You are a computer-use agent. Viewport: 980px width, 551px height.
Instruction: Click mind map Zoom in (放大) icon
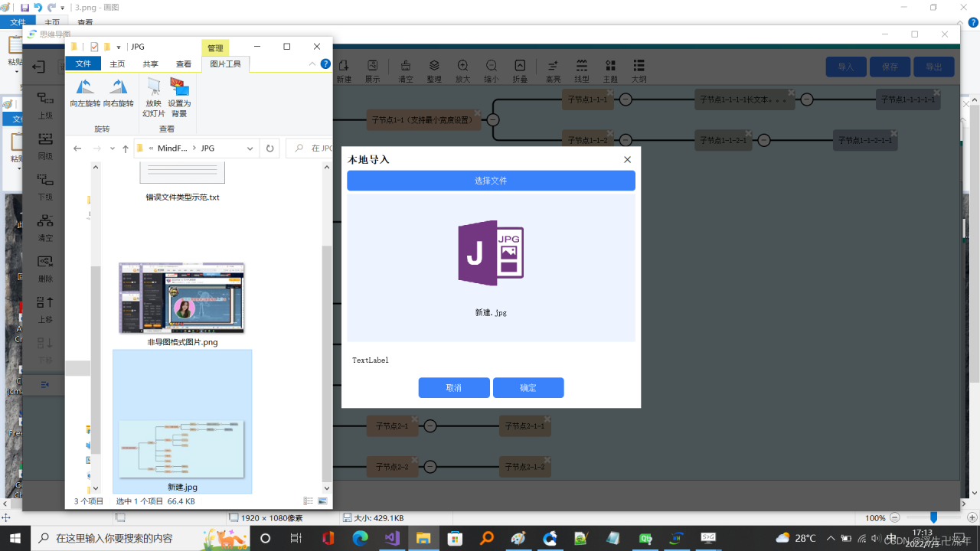point(463,71)
